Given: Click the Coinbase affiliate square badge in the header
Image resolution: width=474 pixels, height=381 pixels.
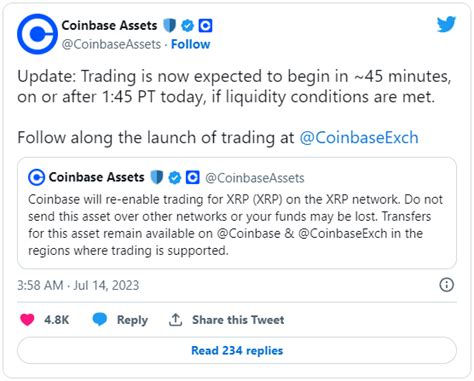Looking at the screenshot, I should click(205, 25).
